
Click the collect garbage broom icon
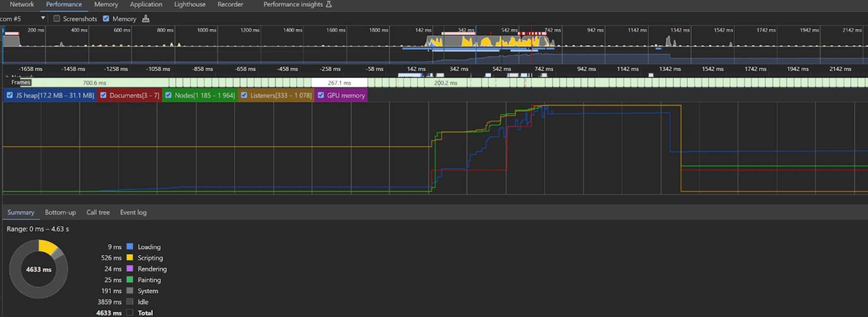point(145,19)
